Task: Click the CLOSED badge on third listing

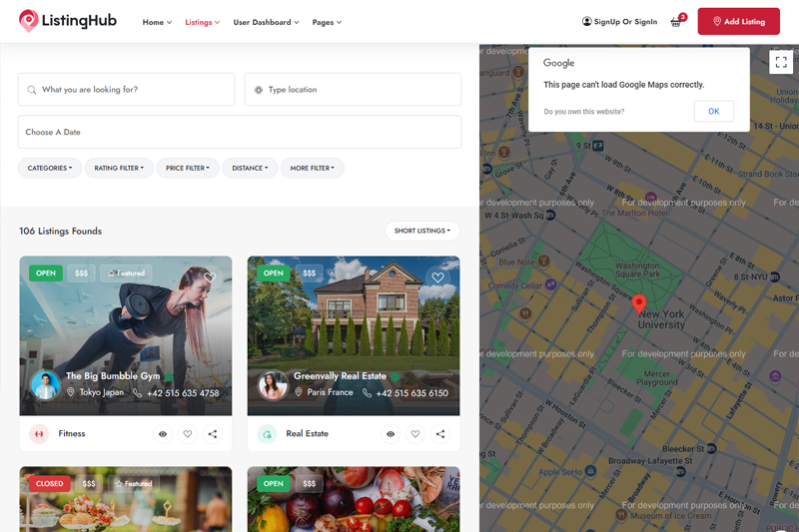Action: tap(49, 484)
